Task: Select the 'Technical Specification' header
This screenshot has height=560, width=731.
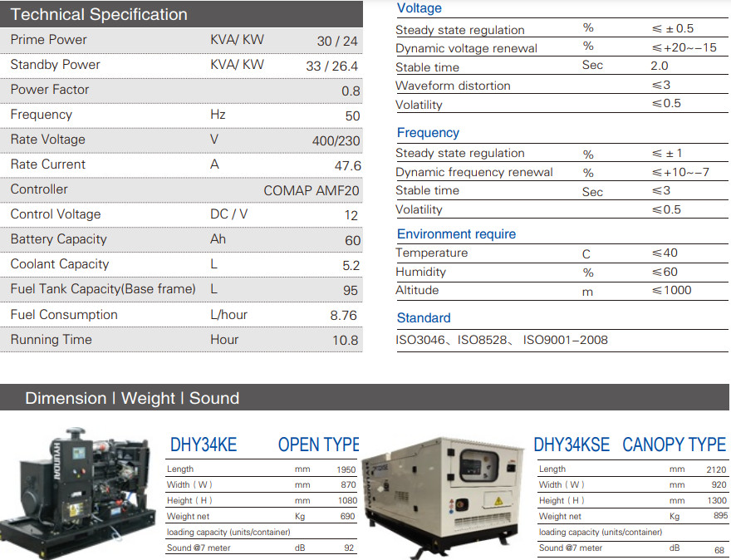Action: coord(181,14)
